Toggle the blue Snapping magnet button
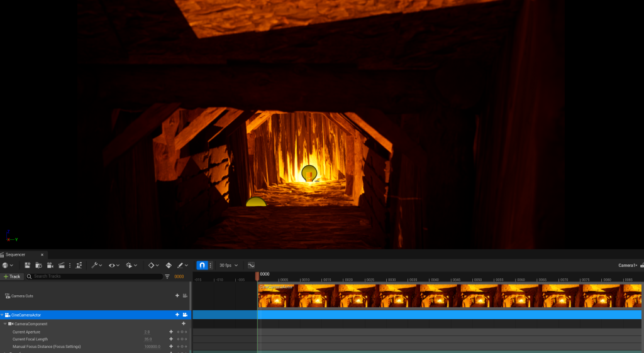This screenshot has width=644, height=353. tap(202, 266)
